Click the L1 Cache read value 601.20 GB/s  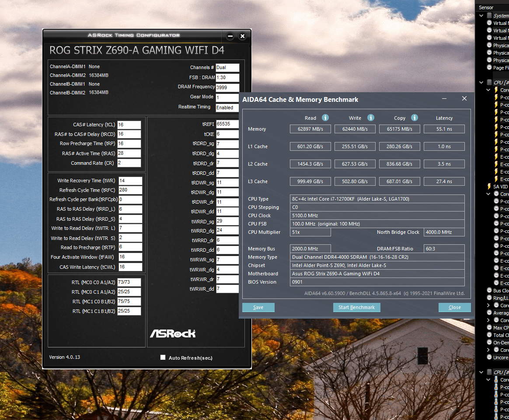tap(310, 146)
